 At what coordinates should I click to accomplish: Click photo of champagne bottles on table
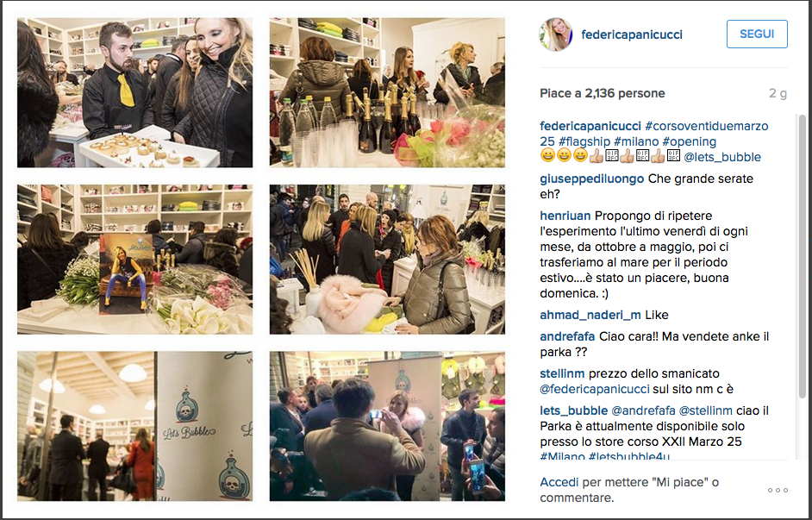[x=387, y=93]
